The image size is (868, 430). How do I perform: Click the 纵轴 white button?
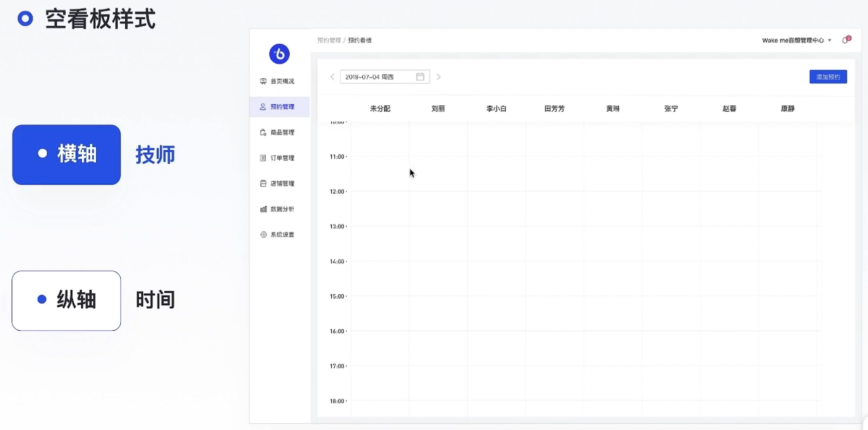coord(67,300)
